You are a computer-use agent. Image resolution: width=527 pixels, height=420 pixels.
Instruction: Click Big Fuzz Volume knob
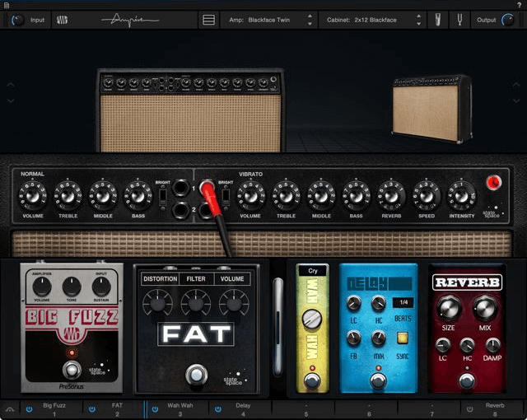click(42, 287)
